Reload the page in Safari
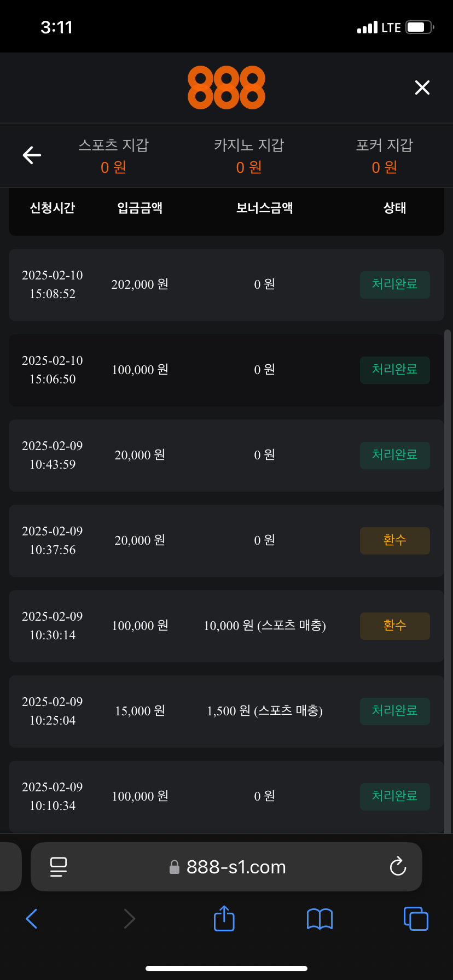The height and width of the screenshot is (980, 453). pos(398,867)
